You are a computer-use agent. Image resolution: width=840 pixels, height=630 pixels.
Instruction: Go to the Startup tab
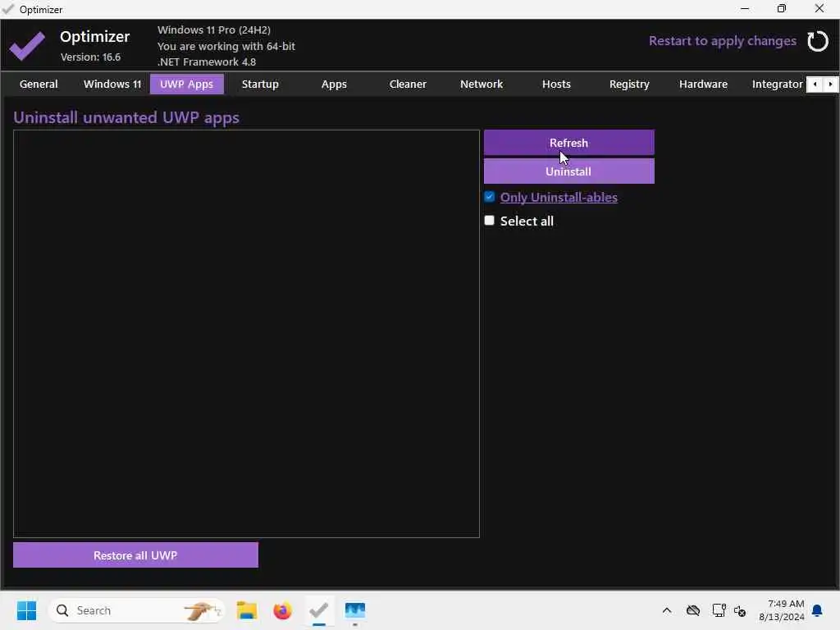[260, 84]
